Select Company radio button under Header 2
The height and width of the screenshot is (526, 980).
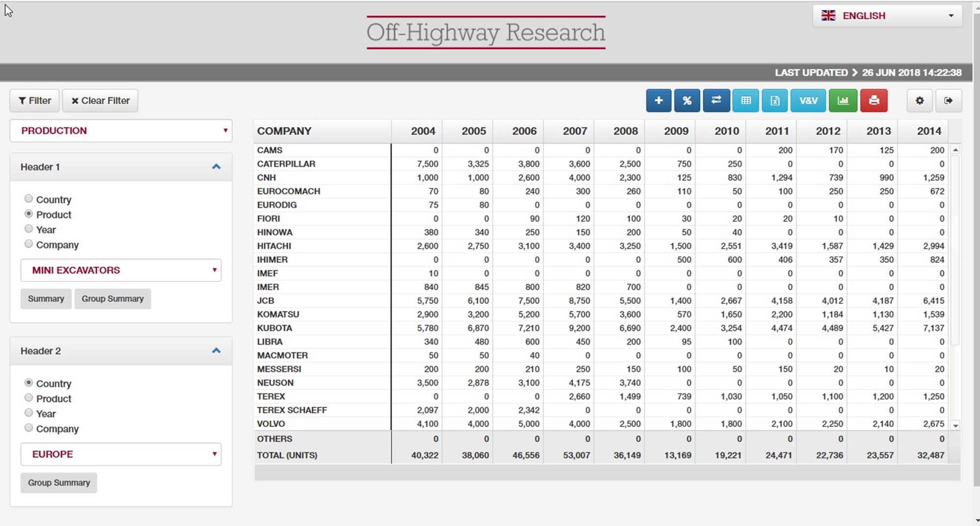[29, 428]
